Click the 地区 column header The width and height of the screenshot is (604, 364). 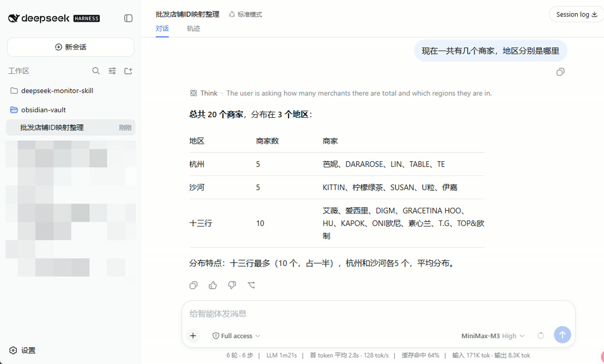pos(197,141)
